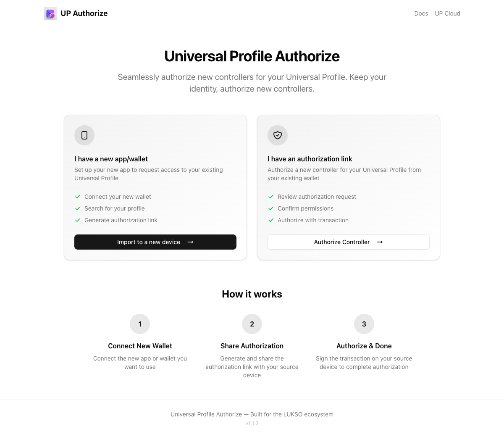The width and height of the screenshot is (504, 437).
Task: Open UP Cloud from the top navigation
Action: tap(447, 13)
